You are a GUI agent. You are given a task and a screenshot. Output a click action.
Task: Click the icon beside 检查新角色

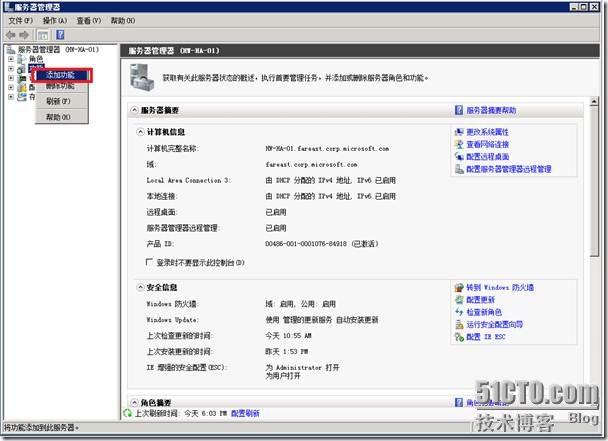(x=459, y=312)
